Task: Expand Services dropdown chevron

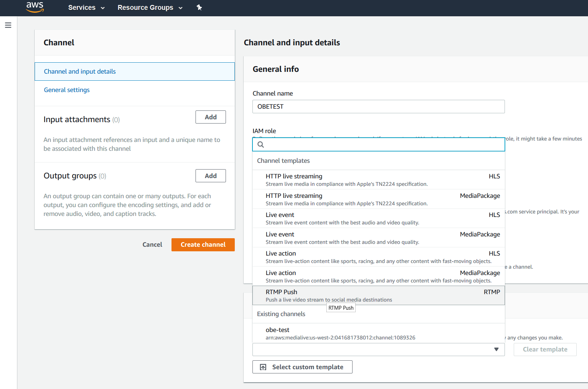Action: 103,8
